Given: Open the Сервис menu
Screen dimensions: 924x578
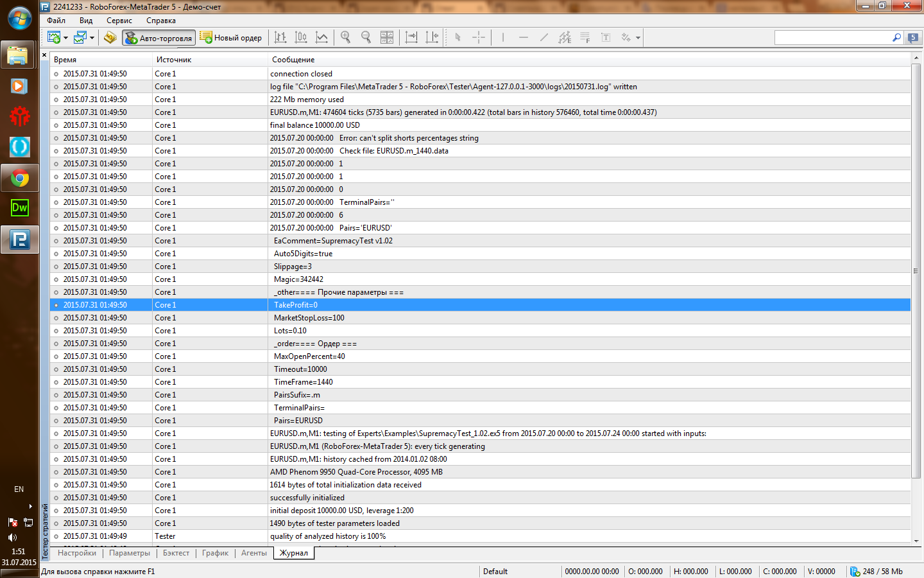Looking at the screenshot, I should click(119, 21).
